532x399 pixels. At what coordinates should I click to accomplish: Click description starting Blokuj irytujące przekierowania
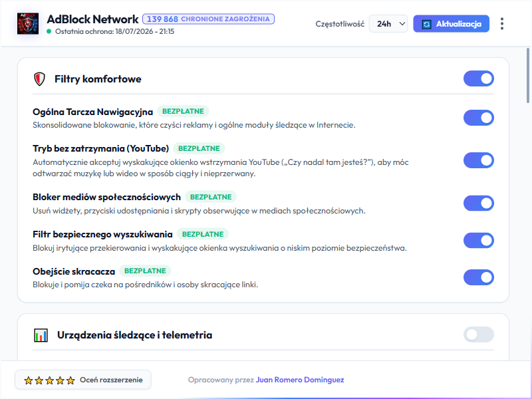coord(219,248)
